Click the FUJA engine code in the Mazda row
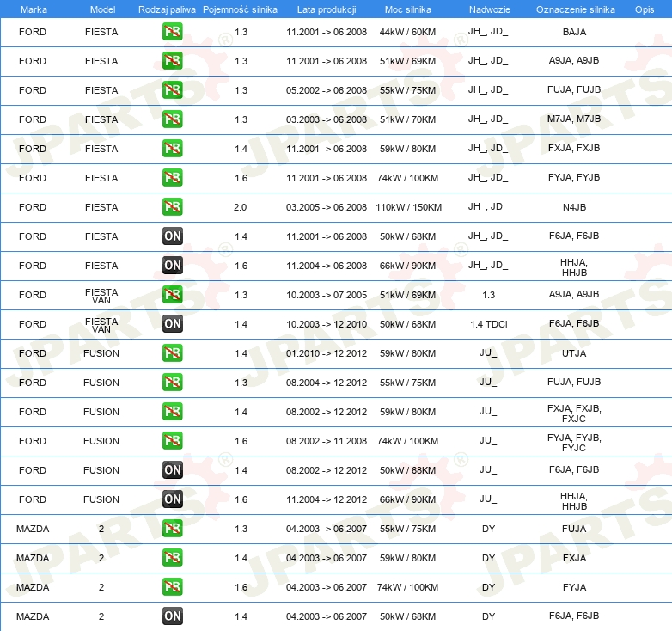The height and width of the screenshot is (631, 672). pyautogui.click(x=574, y=529)
